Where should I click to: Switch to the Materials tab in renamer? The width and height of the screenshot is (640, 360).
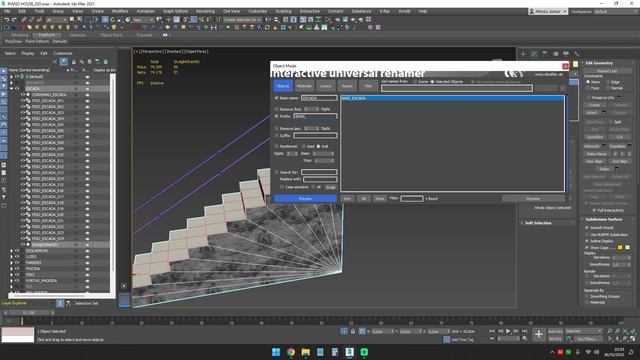[x=304, y=86]
